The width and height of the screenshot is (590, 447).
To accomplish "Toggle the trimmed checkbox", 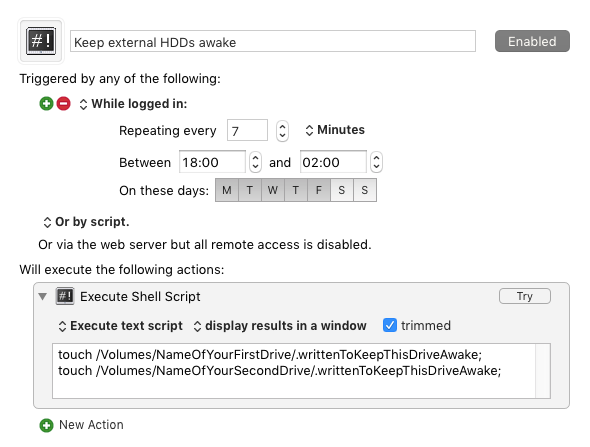I will (x=390, y=325).
